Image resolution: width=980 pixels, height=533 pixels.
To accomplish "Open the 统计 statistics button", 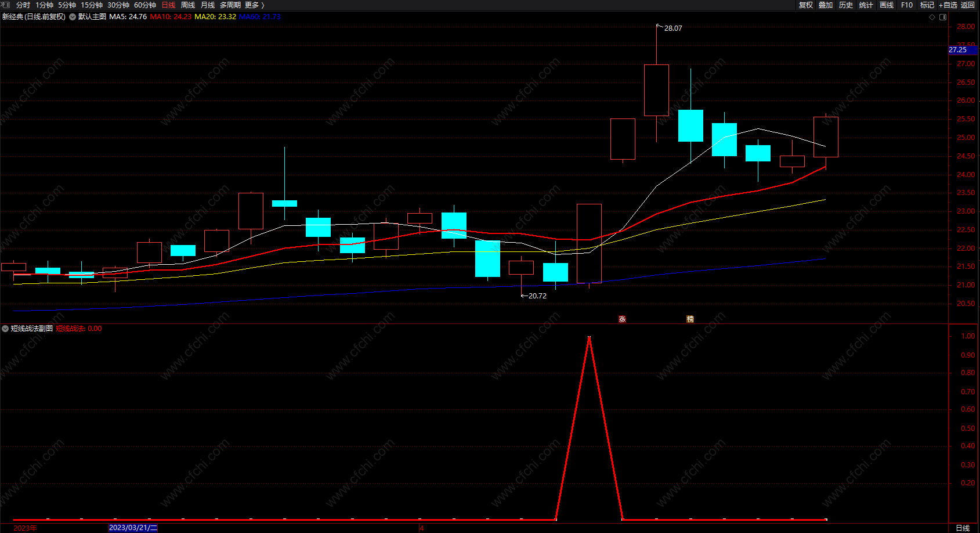I will [866, 5].
